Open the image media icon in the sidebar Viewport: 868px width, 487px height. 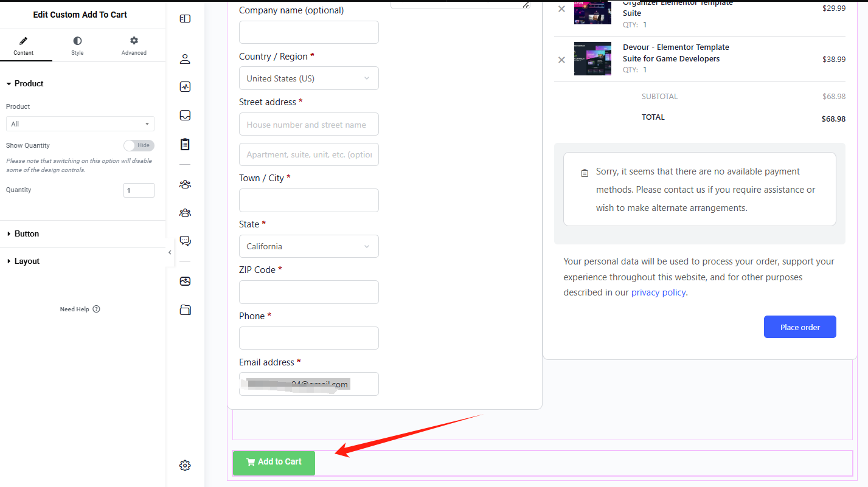point(185,281)
